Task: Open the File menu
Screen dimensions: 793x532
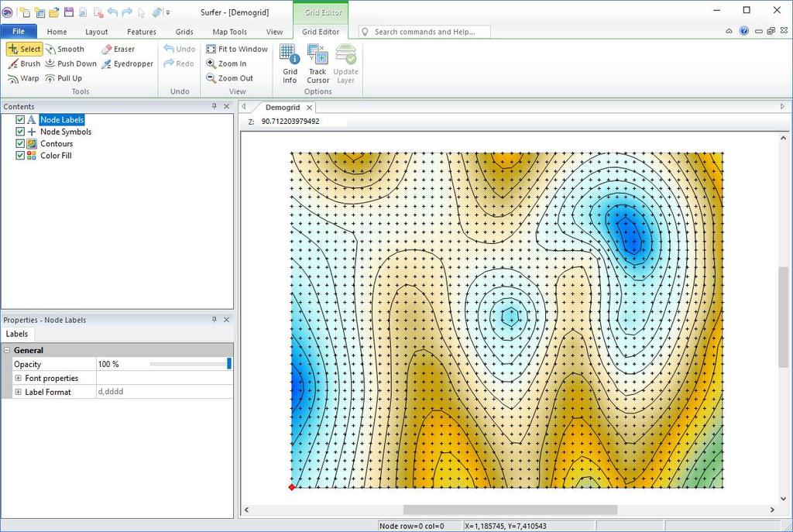Action: click(x=19, y=31)
